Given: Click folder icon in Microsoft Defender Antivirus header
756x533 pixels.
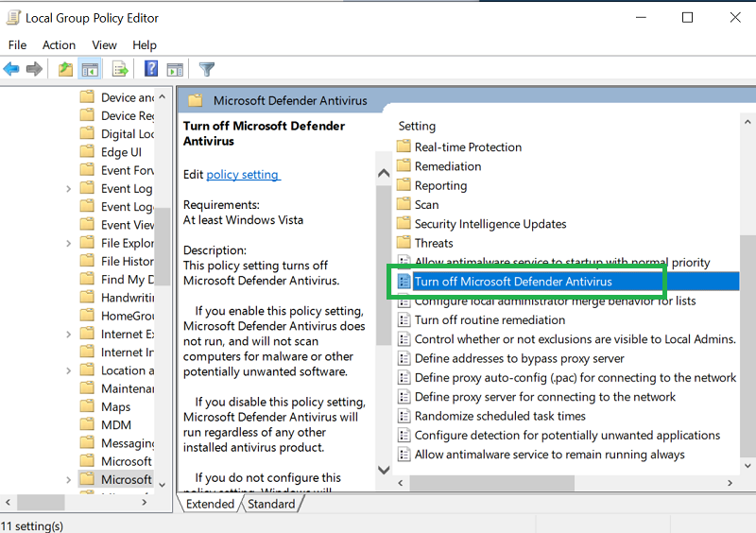Looking at the screenshot, I should tap(196, 100).
